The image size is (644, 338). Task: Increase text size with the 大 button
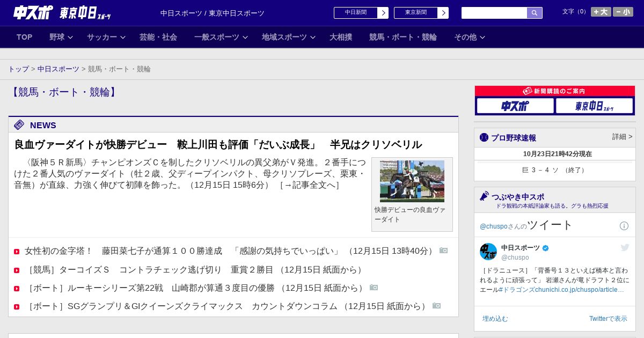[601, 12]
